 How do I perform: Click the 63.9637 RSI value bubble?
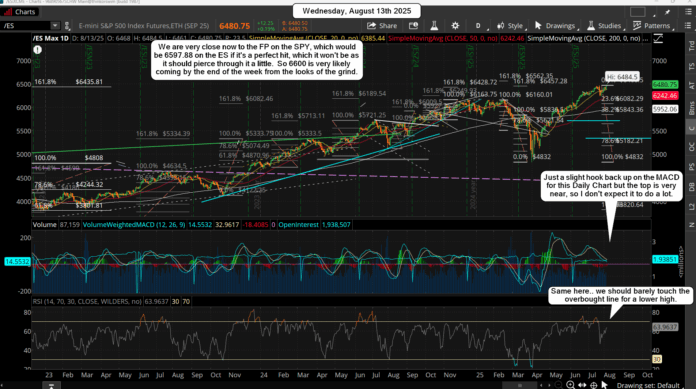[665, 327]
